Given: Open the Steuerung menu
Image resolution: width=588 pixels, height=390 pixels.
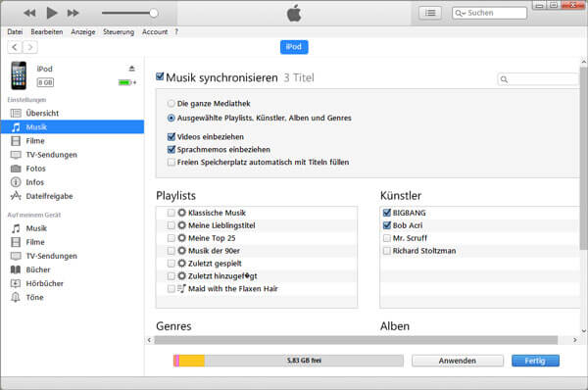Looking at the screenshot, I should click(x=119, y=32).
